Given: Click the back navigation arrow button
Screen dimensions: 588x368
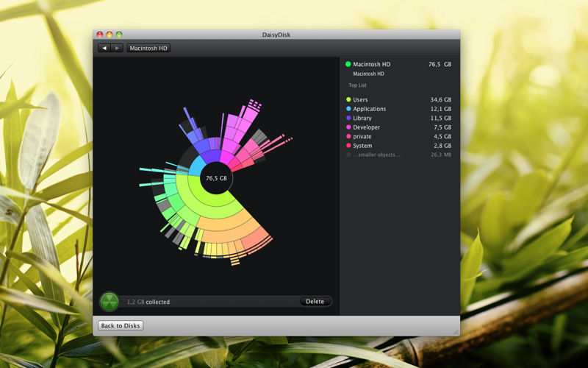Looking at the screenshot, I should (104, 48).
